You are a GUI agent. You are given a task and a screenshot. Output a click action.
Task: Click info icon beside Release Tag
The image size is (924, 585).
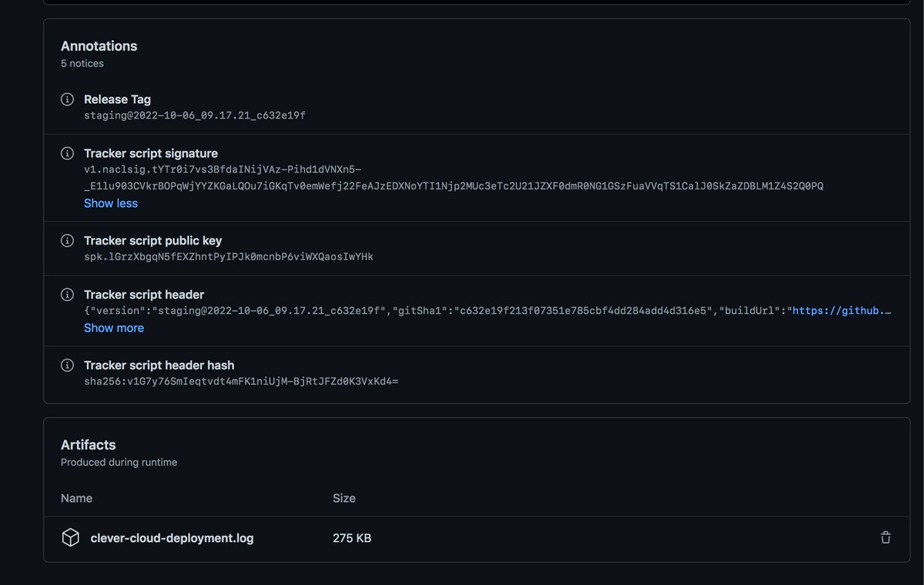tap(68, 99)
